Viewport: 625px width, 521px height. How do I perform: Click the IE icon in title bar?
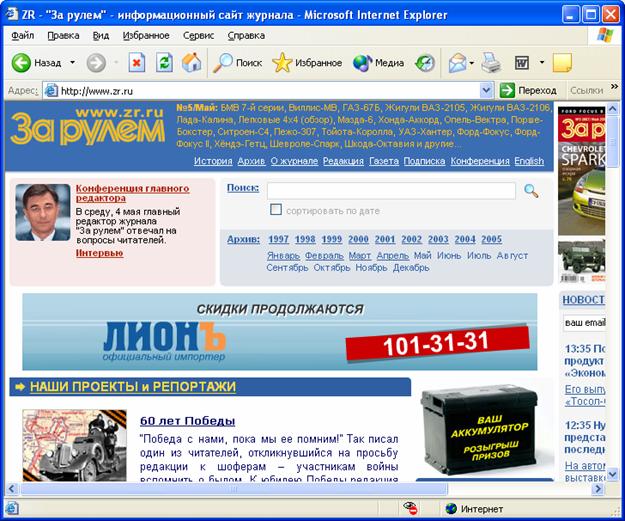pos(12,14)
